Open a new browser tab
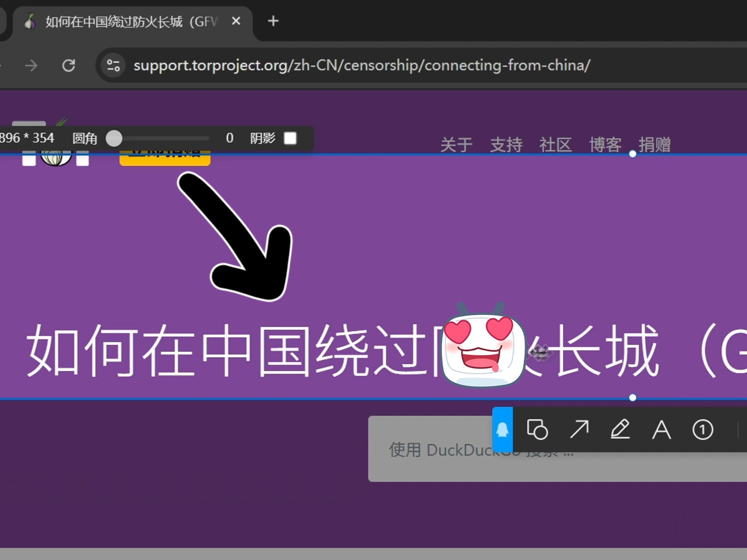Image resolution: width=747 pixels, height=560 pixels. [x=273, y=21]
